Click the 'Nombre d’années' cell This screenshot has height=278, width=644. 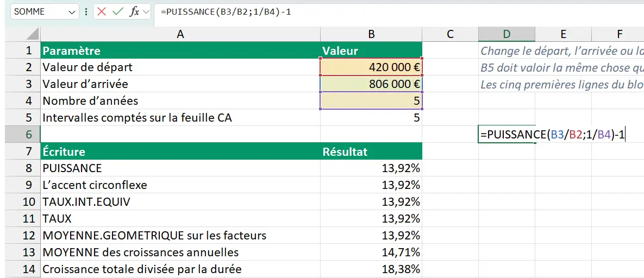pos(180,100)
